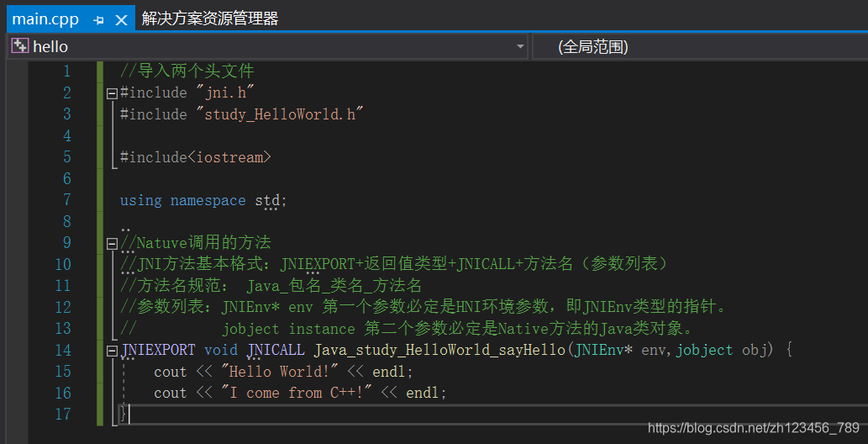Image resolution: width=868 pixels, height=444 pixels.
Task: Switch to the main.cpp tab
Action: click(45, 19)
